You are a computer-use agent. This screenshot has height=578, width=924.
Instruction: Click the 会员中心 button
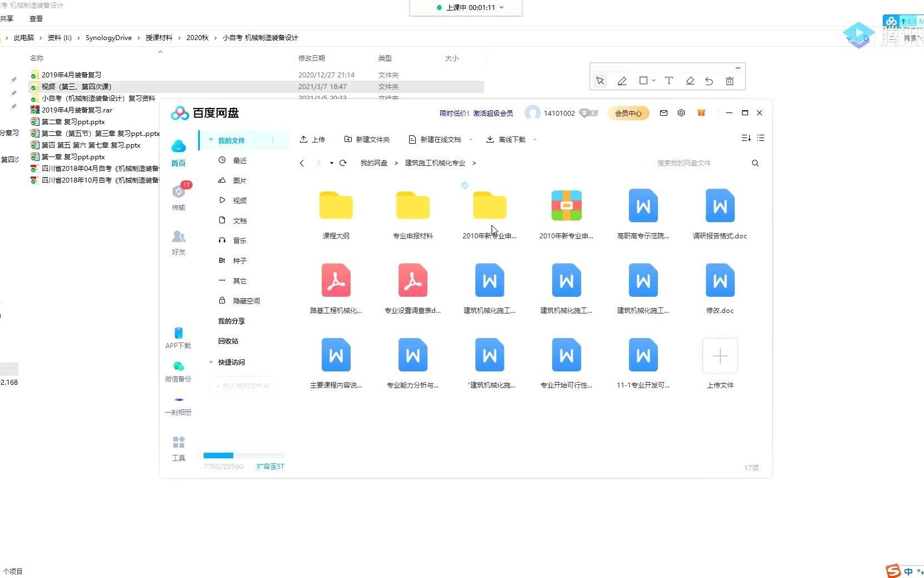pos(628,113)
